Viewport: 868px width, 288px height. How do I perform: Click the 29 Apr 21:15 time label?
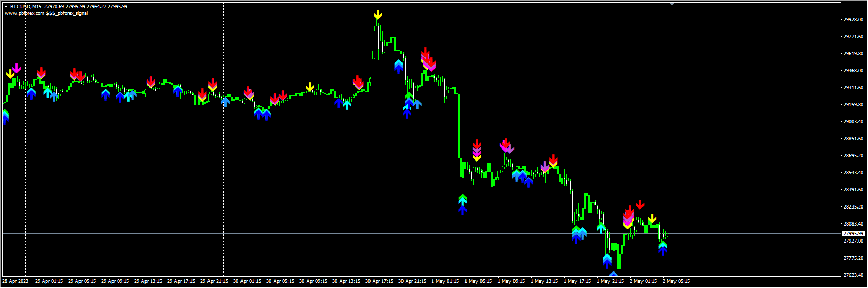[214, 282]
